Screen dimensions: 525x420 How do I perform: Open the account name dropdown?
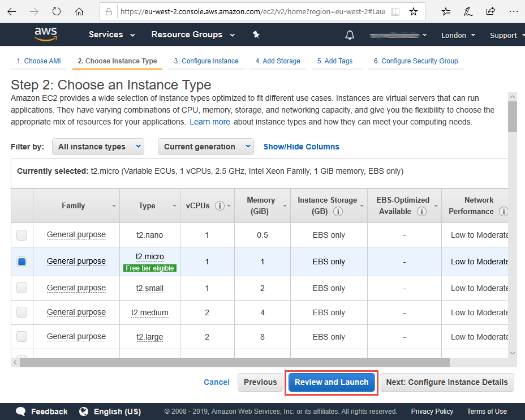(x=398, y=35)
